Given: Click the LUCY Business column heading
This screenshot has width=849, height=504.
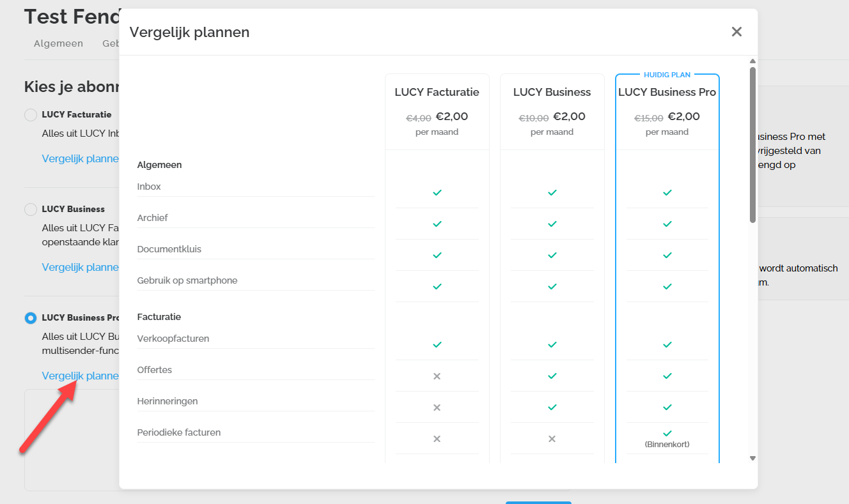Looking at the screenshot, I should point(552,92).
